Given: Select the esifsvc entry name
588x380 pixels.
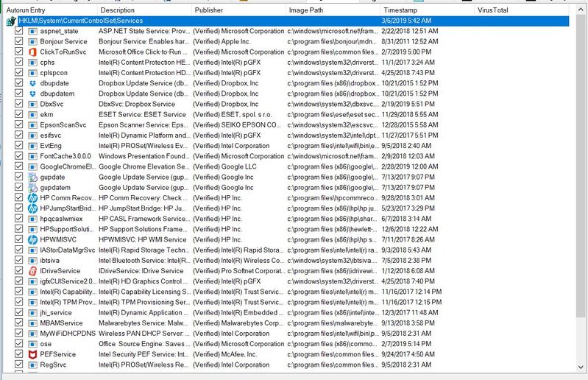Looking at the screenshot, I should (50, 136).
